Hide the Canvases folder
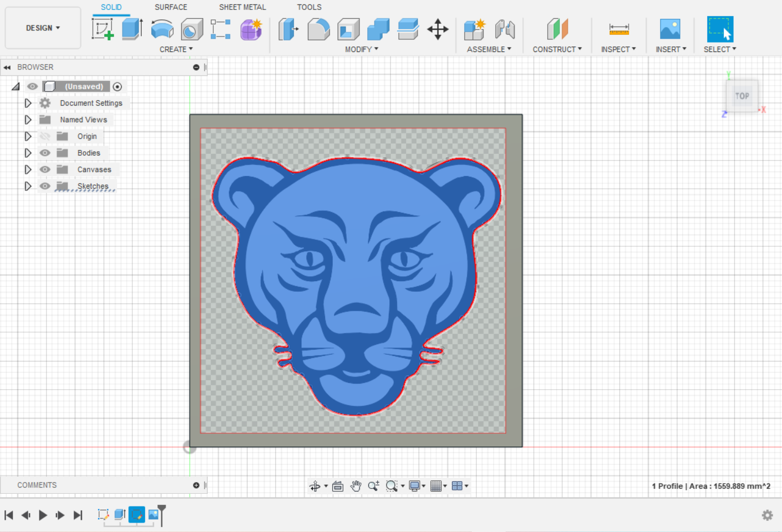 click(45, 169)
